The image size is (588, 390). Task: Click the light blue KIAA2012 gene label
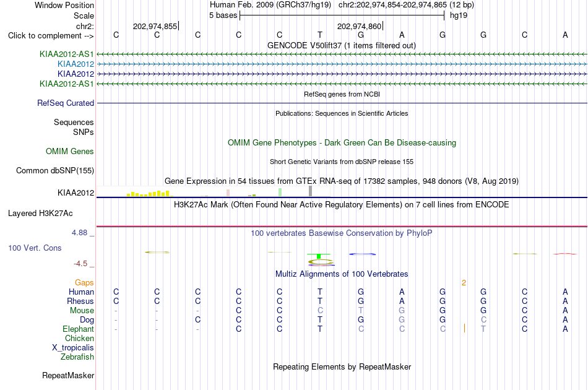click(76, 64)
